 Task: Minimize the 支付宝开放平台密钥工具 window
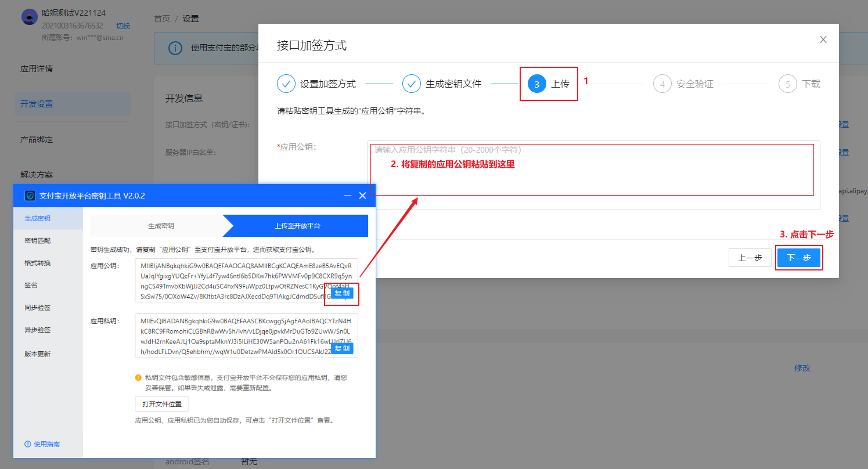click(348, 196)
